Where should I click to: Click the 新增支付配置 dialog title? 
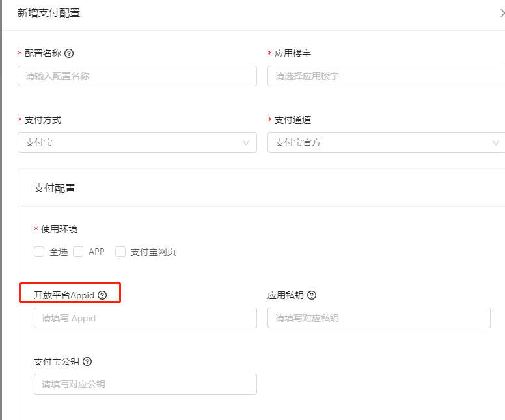pyautogui.click(x=49, y=13)
